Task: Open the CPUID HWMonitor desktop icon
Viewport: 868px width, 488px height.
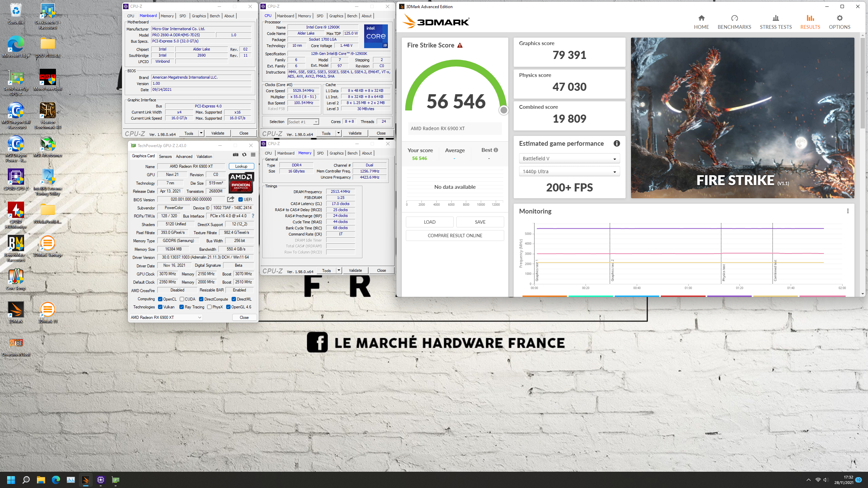Action: click(x=16, y=215)
